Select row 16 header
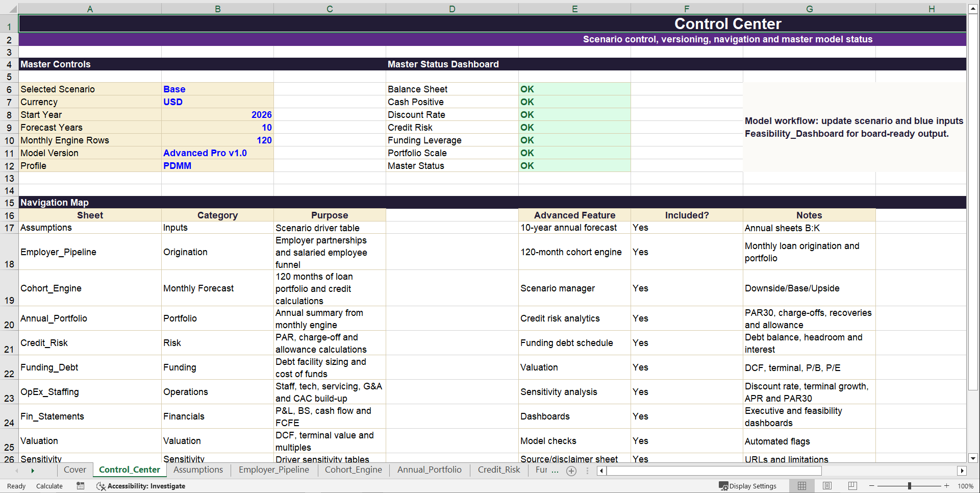Screen dimensions: 980x493 point(9,215)
